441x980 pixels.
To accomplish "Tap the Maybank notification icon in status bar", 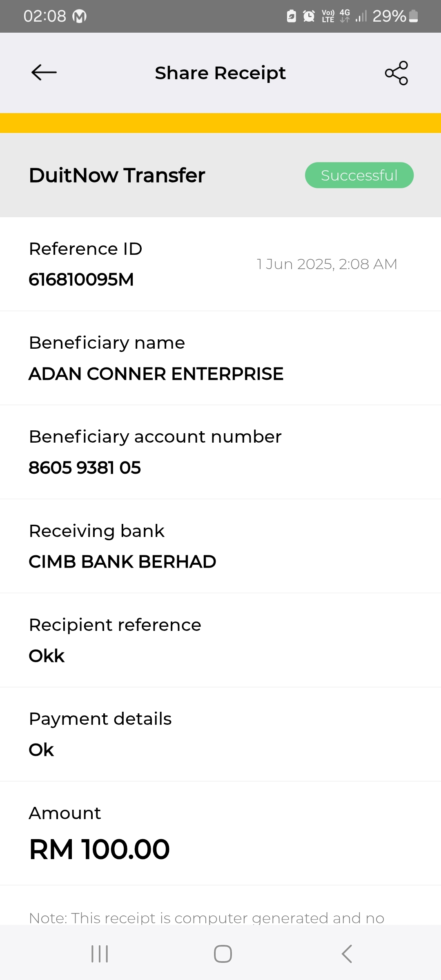I will click(79, 16).
